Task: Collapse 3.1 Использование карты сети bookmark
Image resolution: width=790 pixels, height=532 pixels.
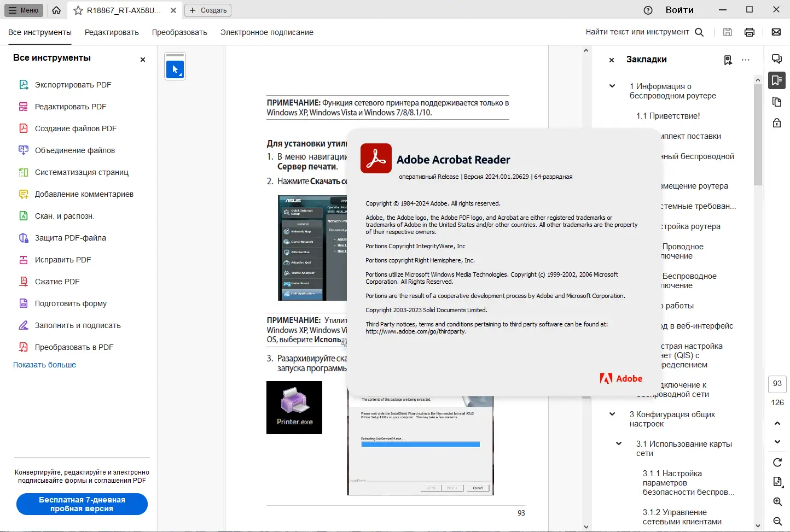Action: [619, 443]
